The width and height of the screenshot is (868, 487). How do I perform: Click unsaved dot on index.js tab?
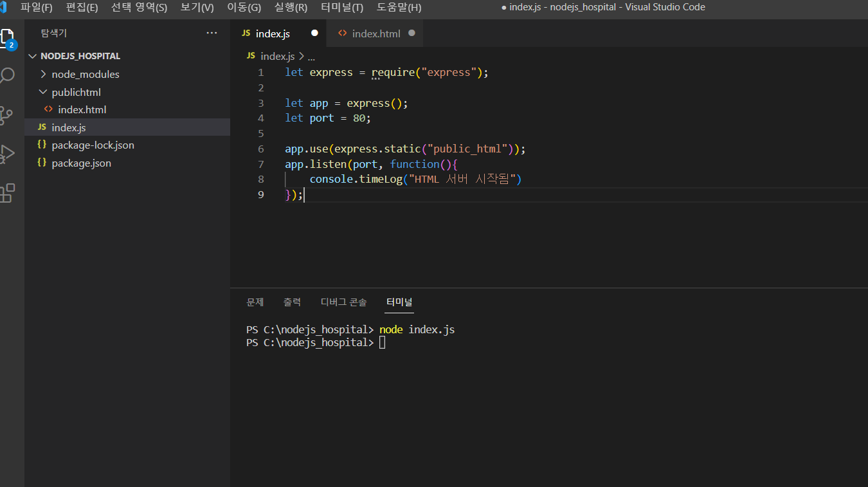(x=314, y=33)
